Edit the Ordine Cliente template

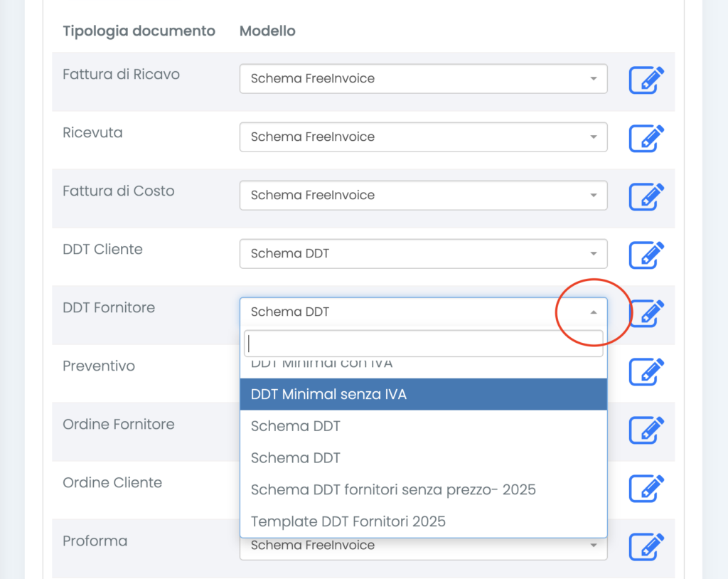click(646, 488)
